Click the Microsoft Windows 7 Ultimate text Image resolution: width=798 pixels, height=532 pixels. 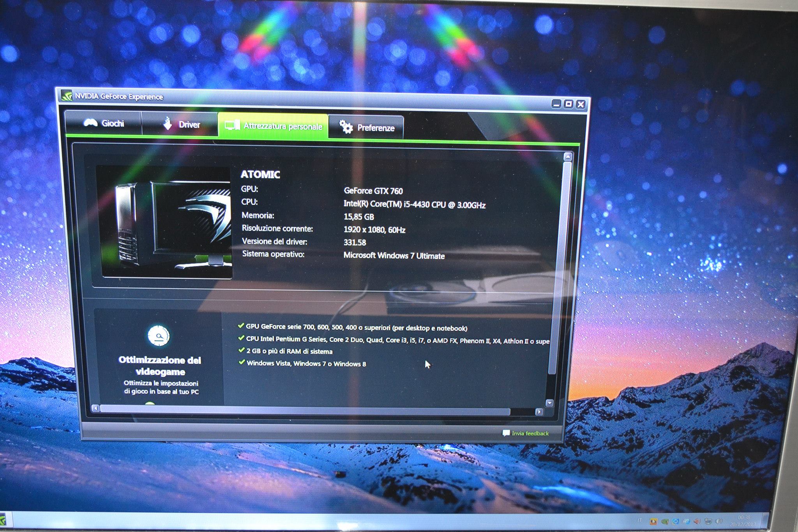click(394, 255)
